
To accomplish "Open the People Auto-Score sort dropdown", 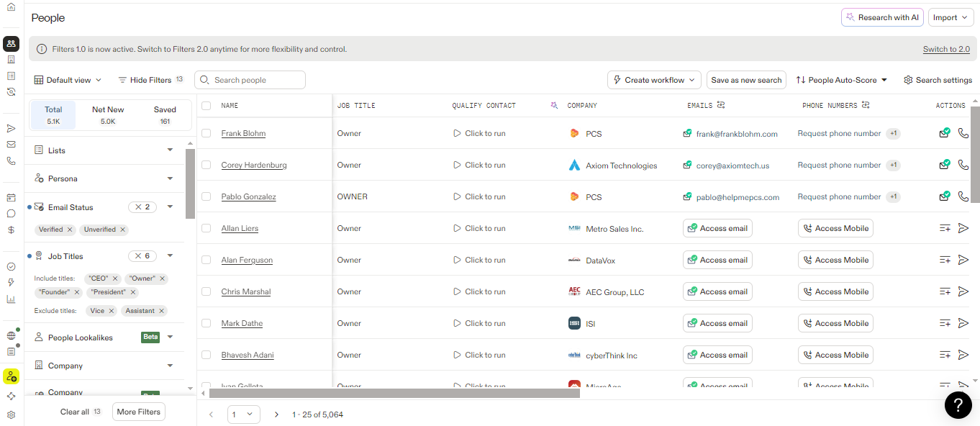I will click(841, 80).
